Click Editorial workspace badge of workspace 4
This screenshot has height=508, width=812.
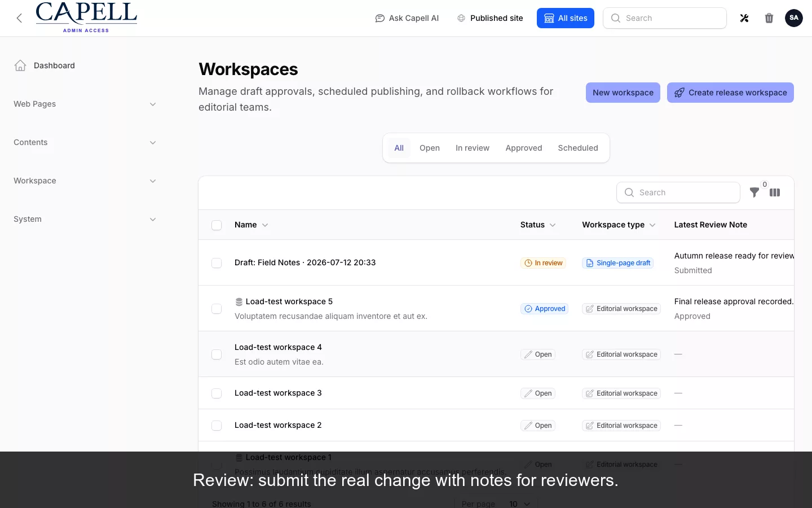coord(621,354)
